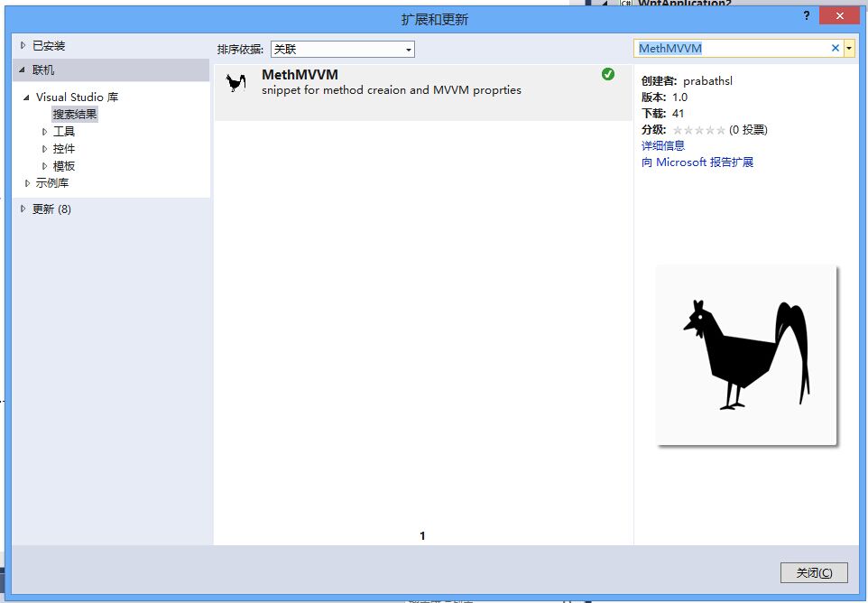The width and height of the screenshot is (868, 603).
Task: Click the snippet description text of MethMVVM
Action: click(x=392, y=90)
